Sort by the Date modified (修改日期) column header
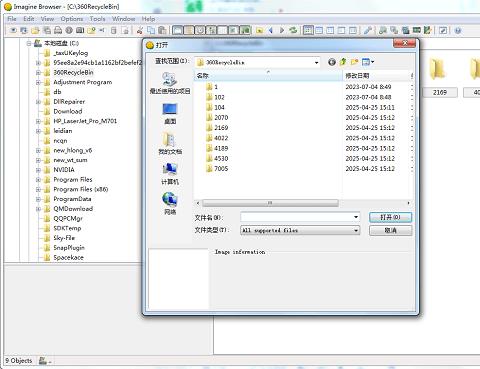The image size is (480, 369). [x=377, y=76]
